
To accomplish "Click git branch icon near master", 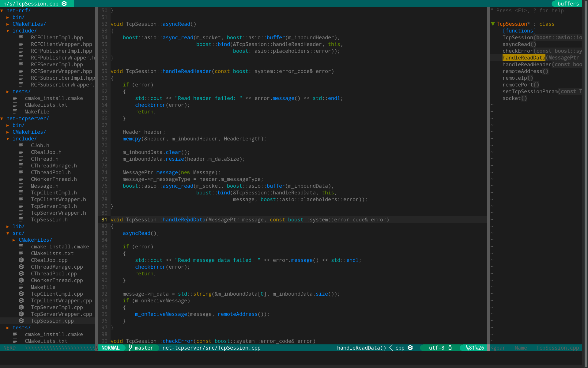I will (131, 348).
